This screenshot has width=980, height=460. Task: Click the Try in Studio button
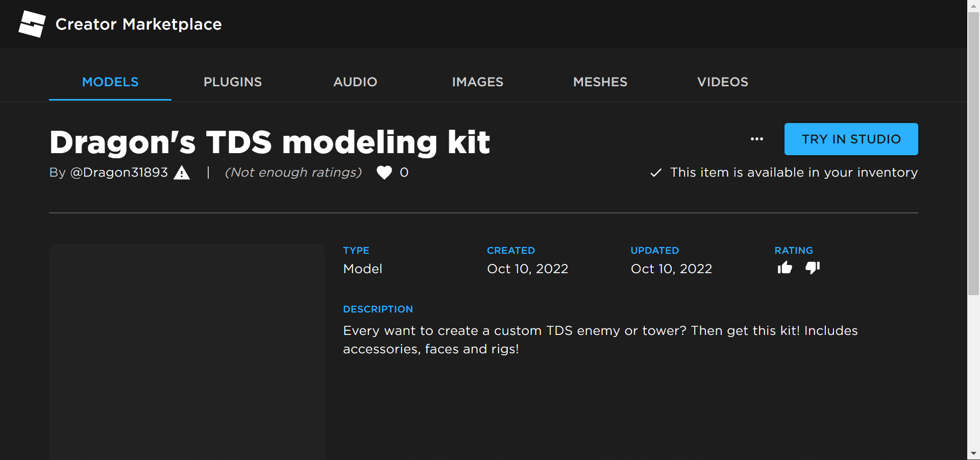tap(851, 139)
